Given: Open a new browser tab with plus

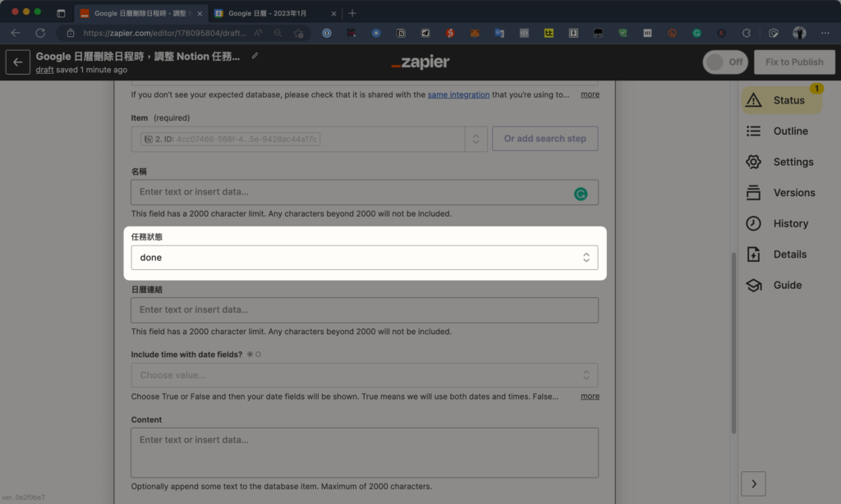Looking at the screenshot, I should 352,13.
